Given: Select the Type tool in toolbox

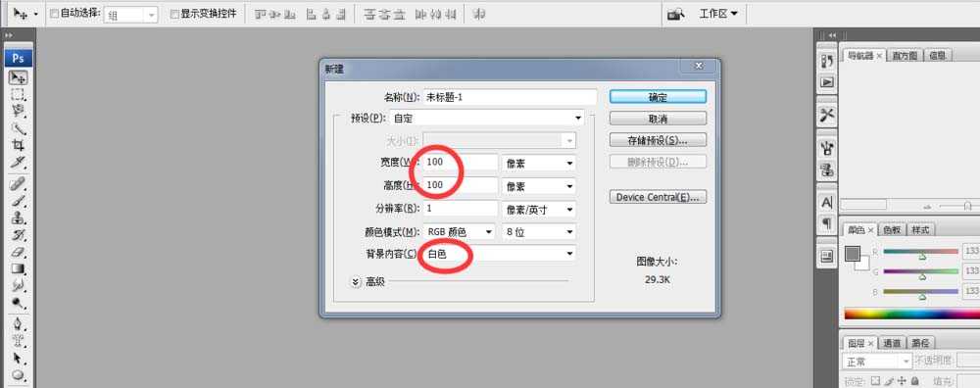Looking at the screenshot, I should [x=18, y=341].
